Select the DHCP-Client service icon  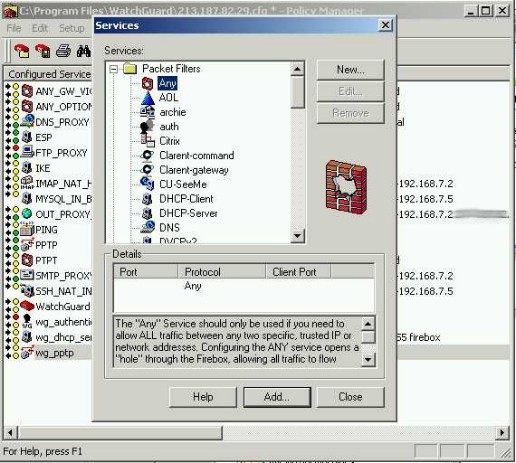coord(147,199)
